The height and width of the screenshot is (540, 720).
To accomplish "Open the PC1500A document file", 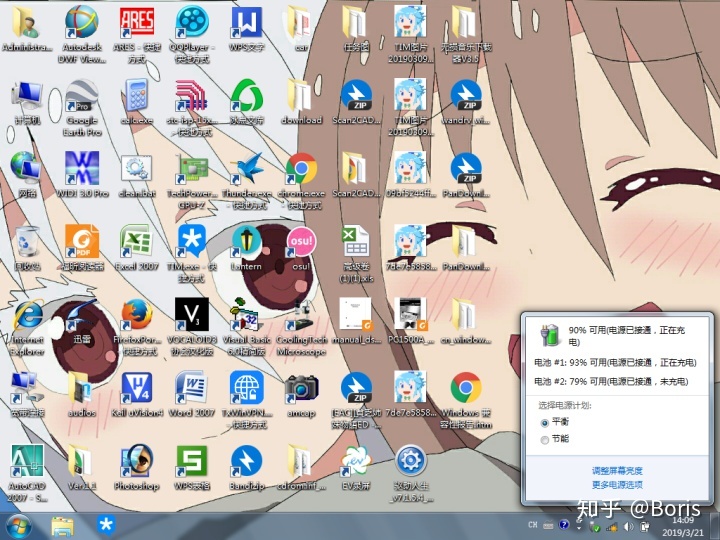I will [411, 315].
